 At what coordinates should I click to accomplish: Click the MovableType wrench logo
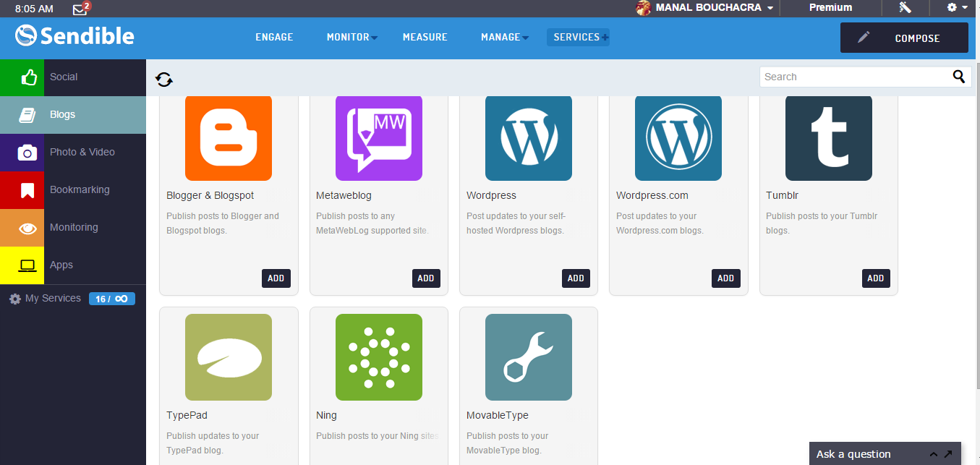529,357
